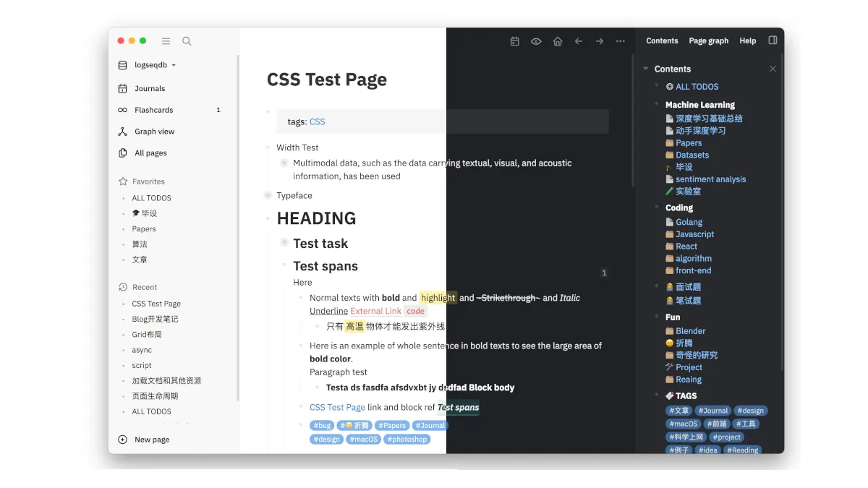Open the three-dot more options menu
868x488 pixels.
(x=621, y=41)
